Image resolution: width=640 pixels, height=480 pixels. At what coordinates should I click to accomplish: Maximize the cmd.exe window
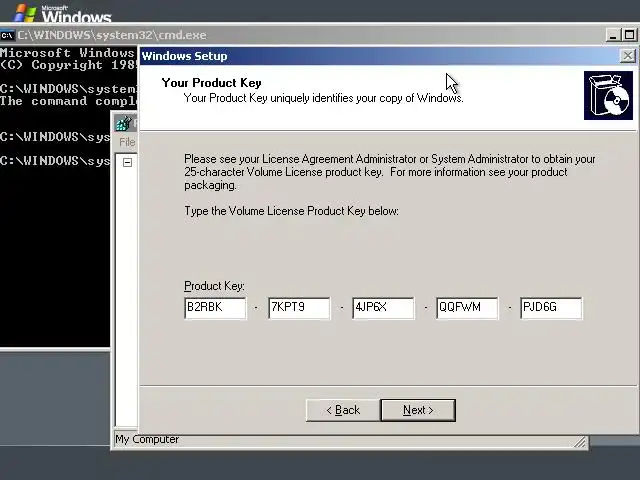pyautogui.click(x=629, y=35)
